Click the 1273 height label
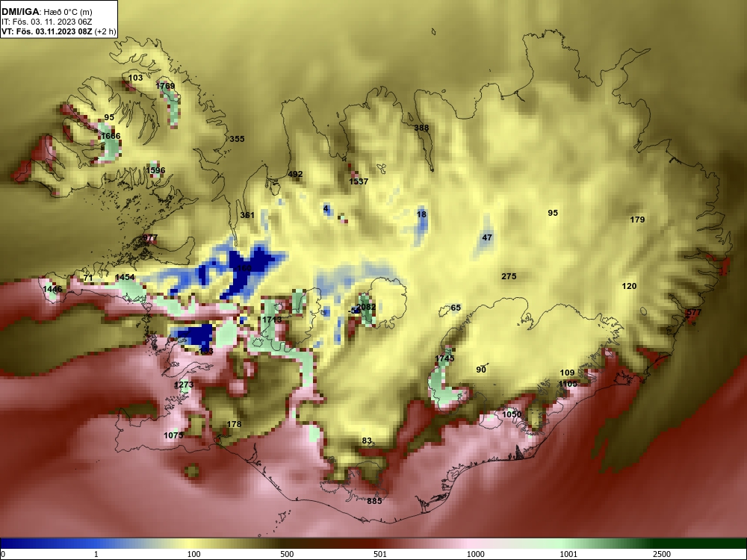Image resolution: width=747 pixels, height=560 pixels. coord(184,385)
